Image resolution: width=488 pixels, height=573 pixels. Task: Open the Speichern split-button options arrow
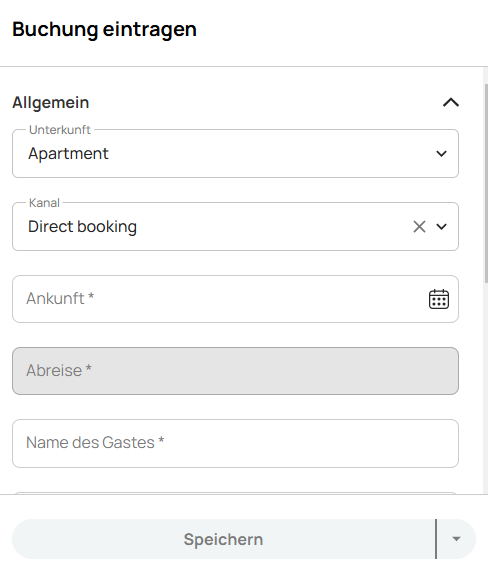coord(456,539)
